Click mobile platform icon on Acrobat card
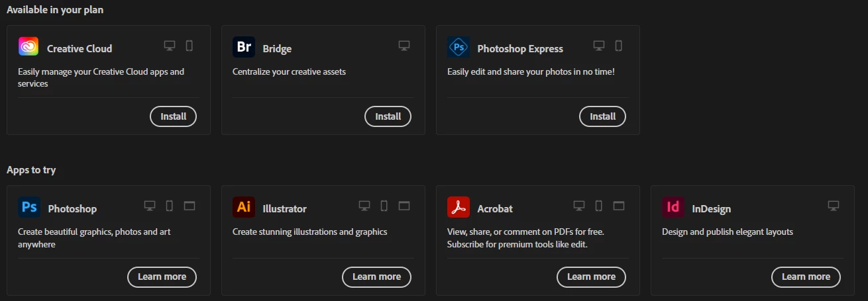The height and width of the screenshot is (301, 868). pos(599,206)
